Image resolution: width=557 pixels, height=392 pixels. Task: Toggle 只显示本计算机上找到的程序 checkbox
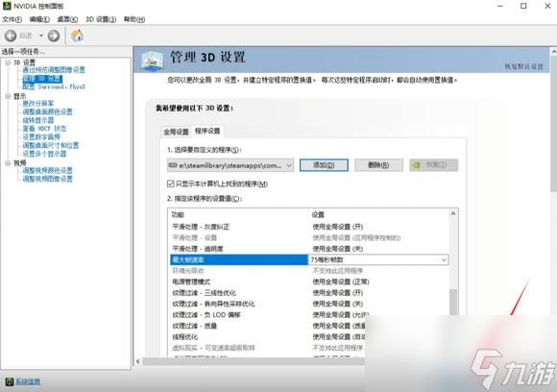click(x=170, y=184)
